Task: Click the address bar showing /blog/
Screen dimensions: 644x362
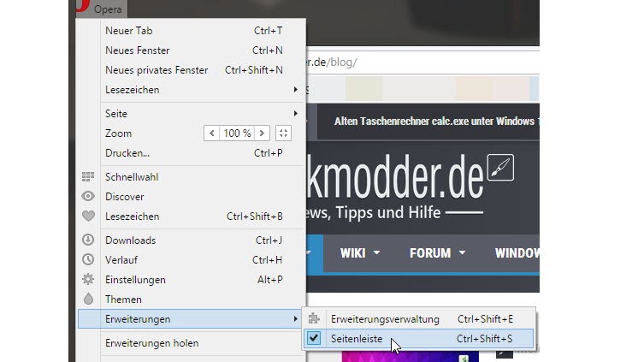Action: point(422,62)
